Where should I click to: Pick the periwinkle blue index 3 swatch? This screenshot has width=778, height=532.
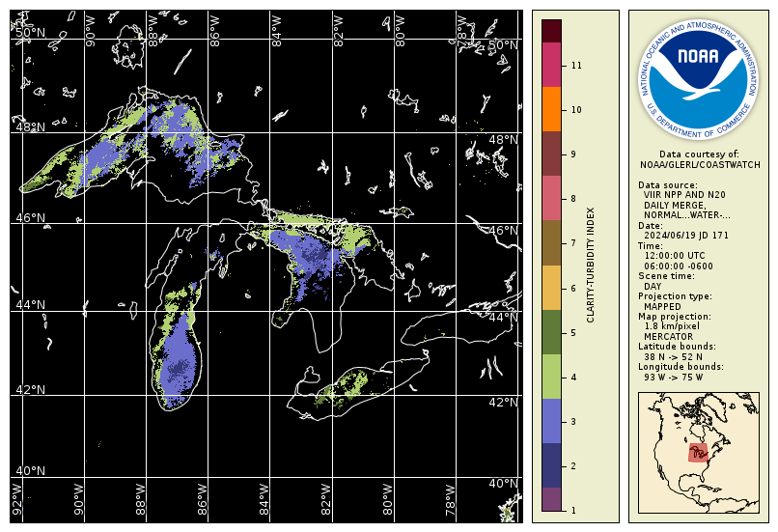(x=551, y=421)
